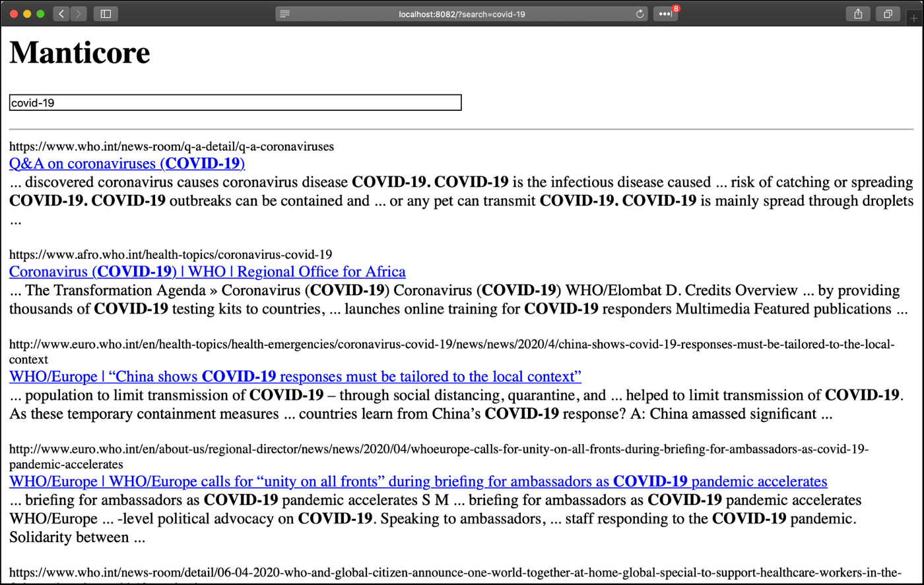
Task: Select the afro.who.int coronavirus-covid-19 URL text
Action: click(170, 254)
